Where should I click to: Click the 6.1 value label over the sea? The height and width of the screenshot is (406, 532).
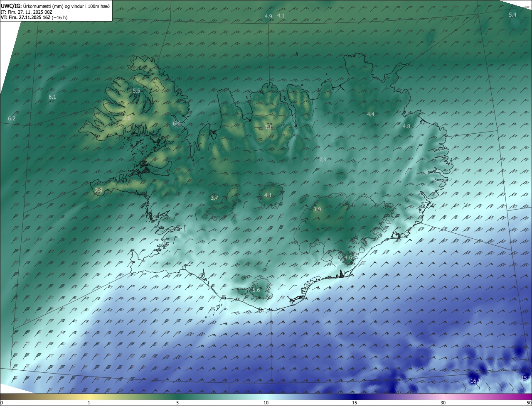point(52,97)
